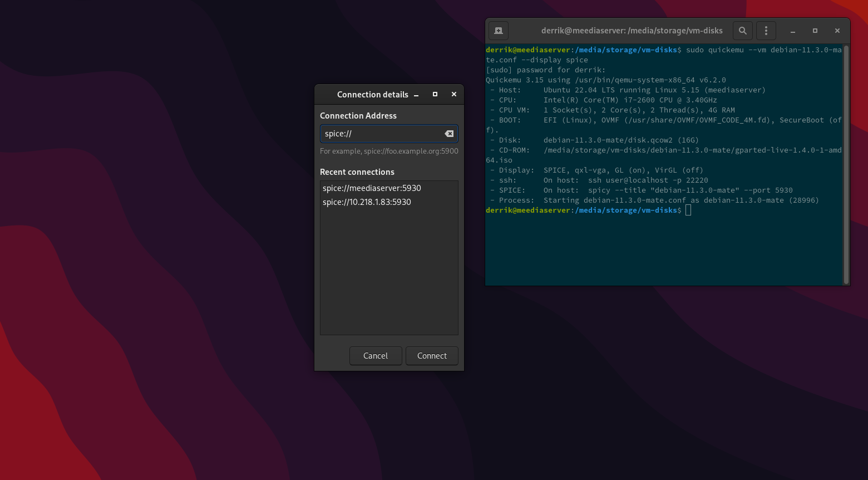Minimize the terminal window
The width and height of the screenshot is (868, 480).
(x=792, y=31)
